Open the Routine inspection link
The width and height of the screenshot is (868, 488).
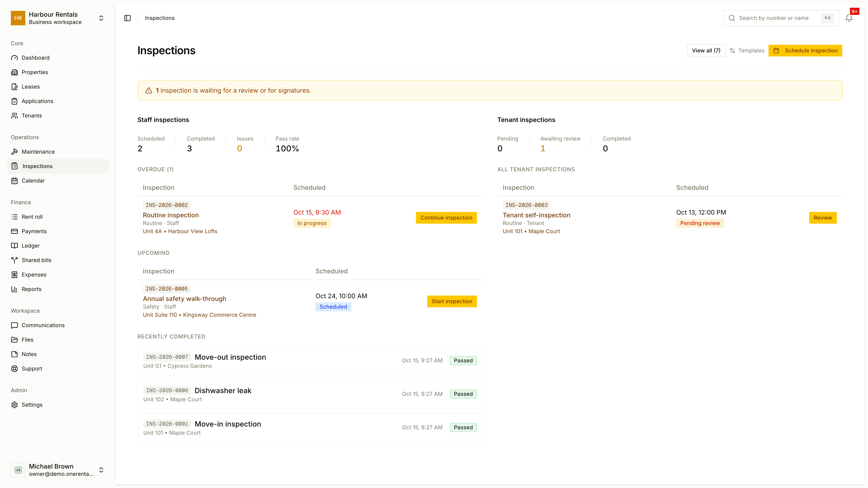170,215
